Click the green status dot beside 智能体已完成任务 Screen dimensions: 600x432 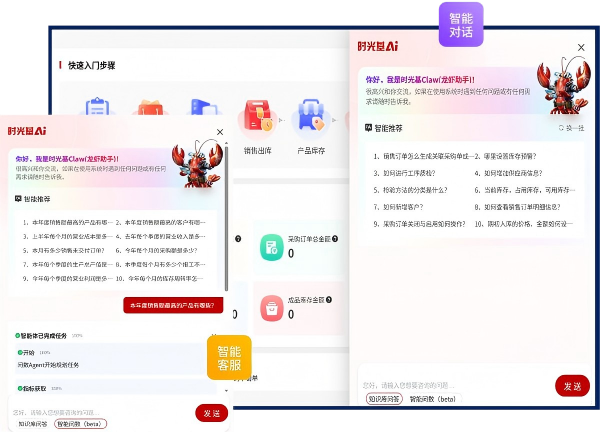(17, 336)
